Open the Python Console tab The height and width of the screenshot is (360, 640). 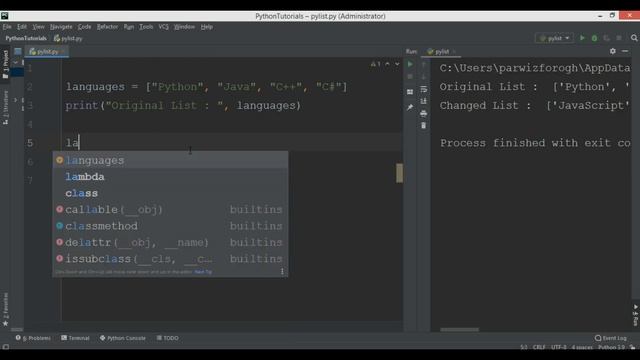pos(122,338)
